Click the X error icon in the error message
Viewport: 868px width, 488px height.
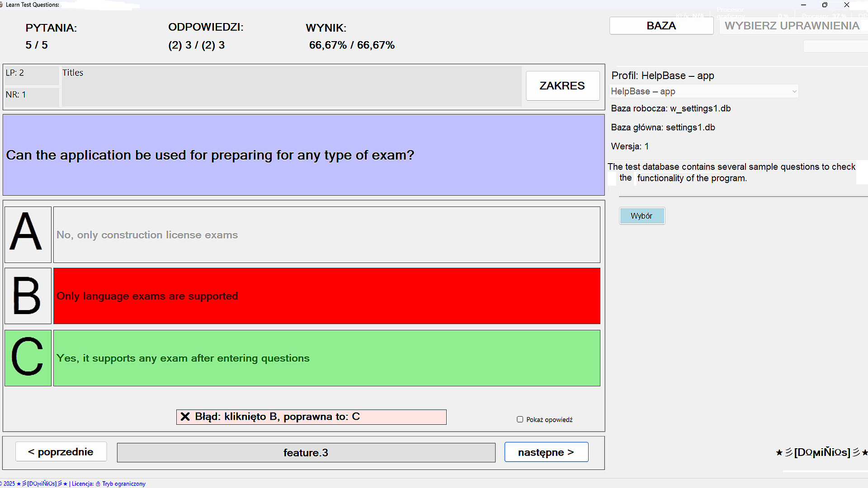click(185, 416)
